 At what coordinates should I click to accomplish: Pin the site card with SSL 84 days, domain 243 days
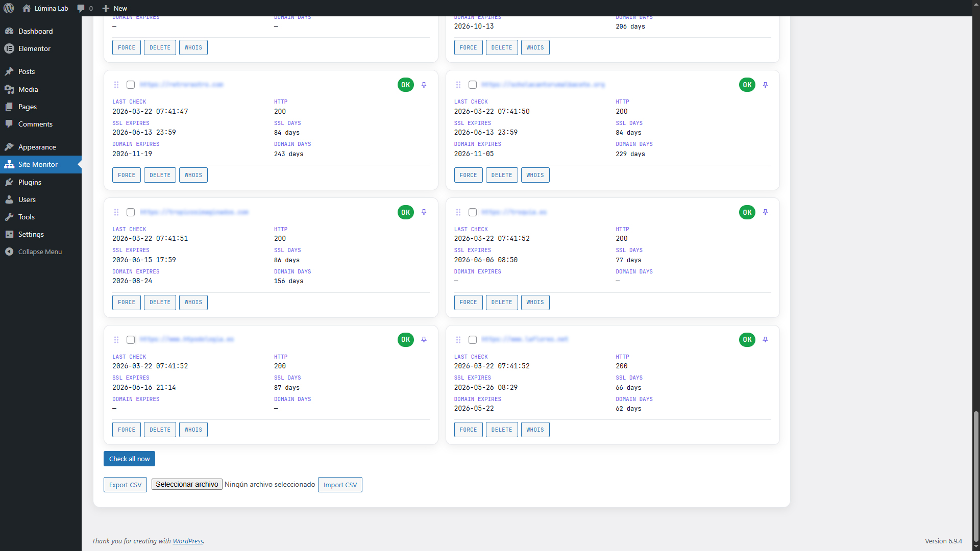tap(424, 85)
